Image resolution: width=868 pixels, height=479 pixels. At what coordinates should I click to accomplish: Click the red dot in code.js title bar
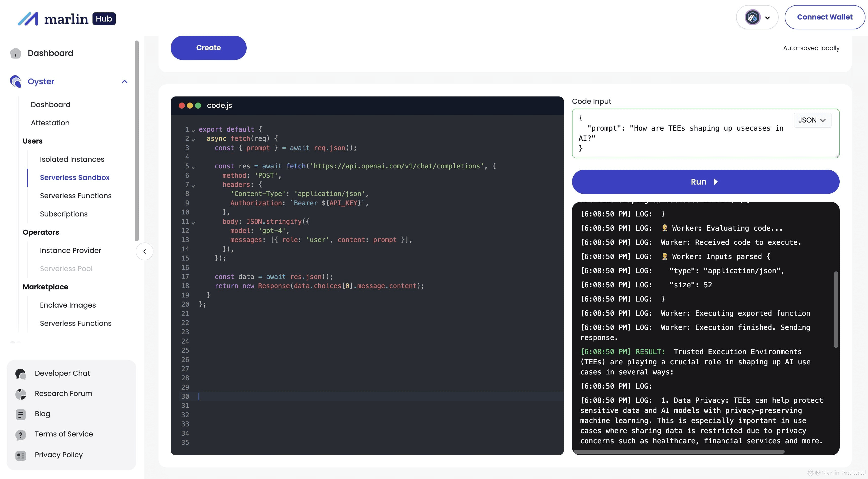point(182,105)
